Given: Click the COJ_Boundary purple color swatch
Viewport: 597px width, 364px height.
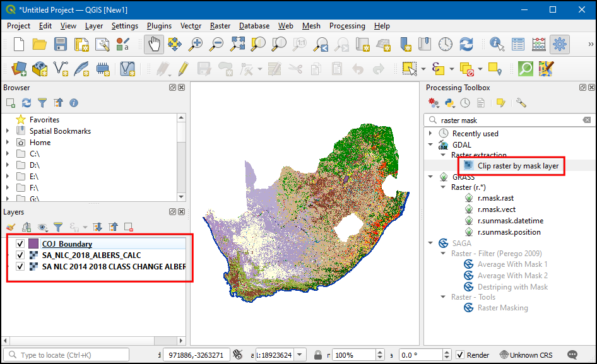Looking at the screenshot, I should 33,244.
